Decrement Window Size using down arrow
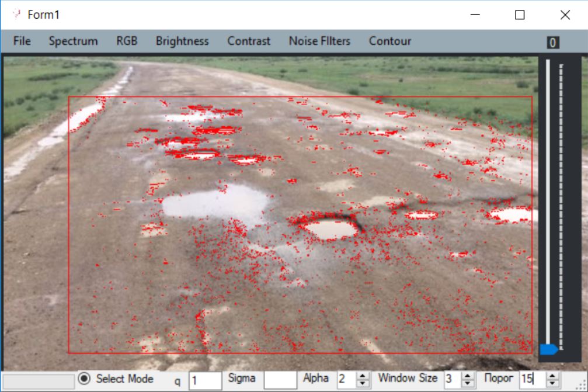The height and width of the screenshot is (392, 588). click(467, 383)
